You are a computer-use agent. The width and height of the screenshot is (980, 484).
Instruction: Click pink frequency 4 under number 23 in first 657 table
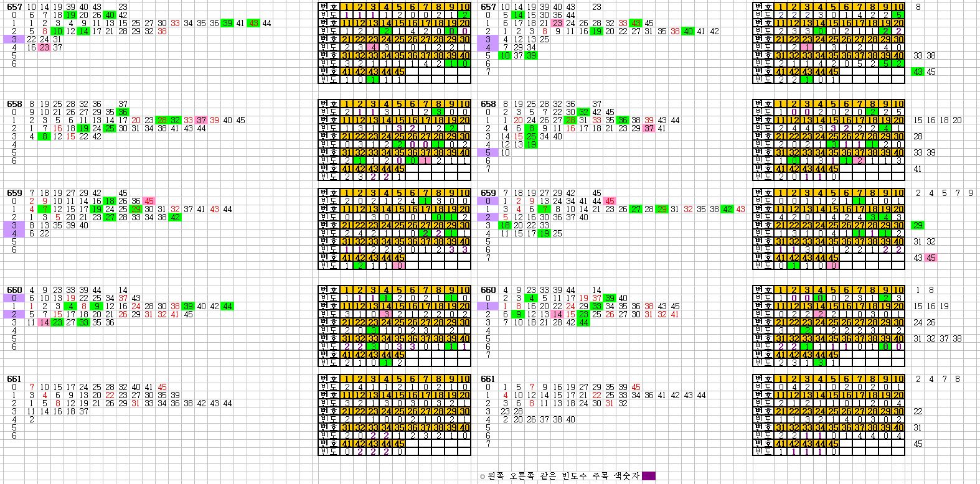[372, 47]
